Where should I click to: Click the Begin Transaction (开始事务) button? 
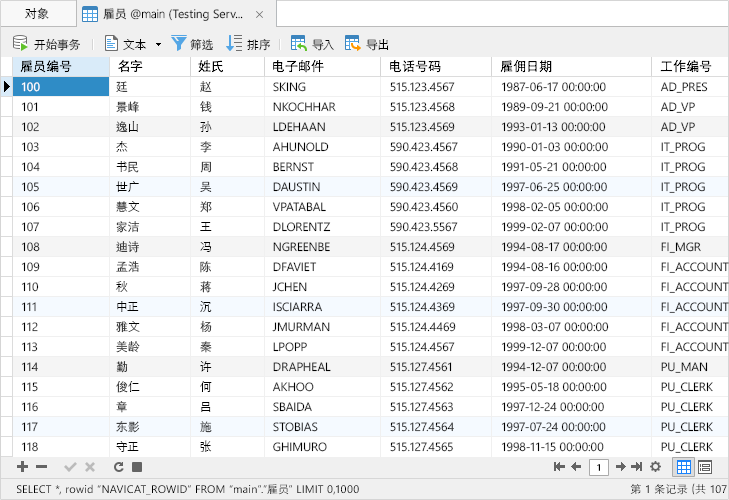[x=46, y=44]
